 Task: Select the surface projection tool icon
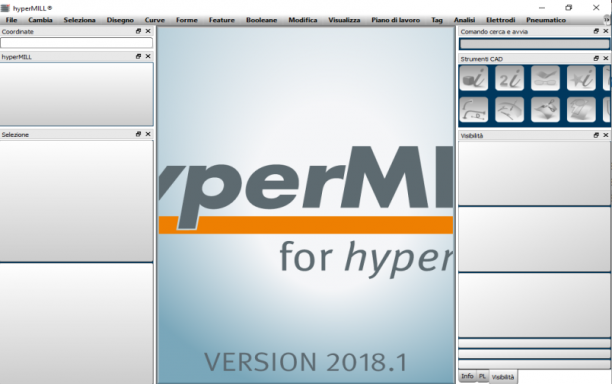tap(581, 110)
